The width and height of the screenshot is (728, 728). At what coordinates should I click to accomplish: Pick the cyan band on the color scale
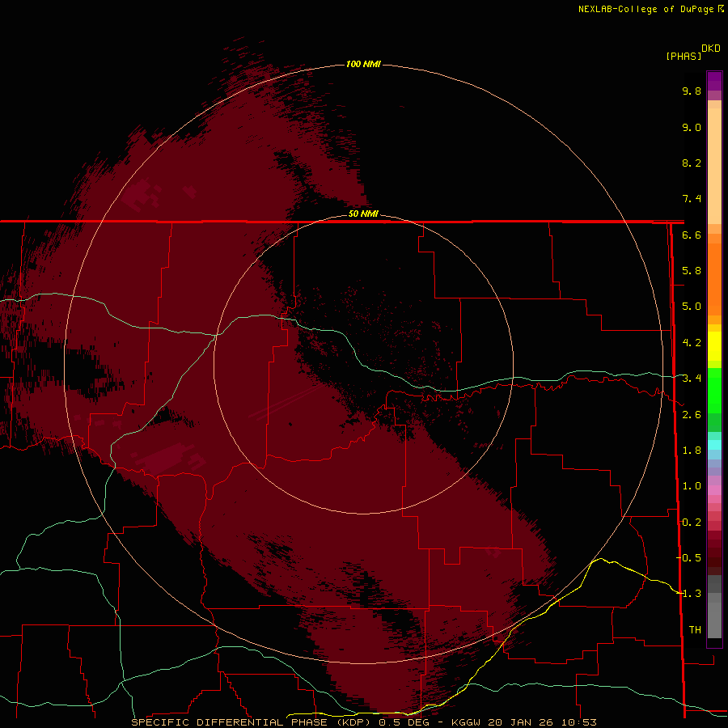click(x=714, y=445)
